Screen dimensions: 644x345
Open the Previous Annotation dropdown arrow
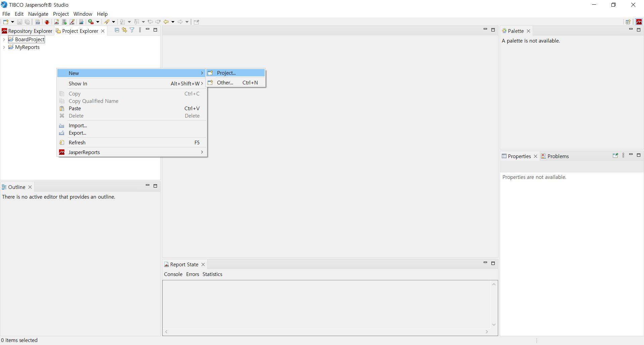coord(143,22)
